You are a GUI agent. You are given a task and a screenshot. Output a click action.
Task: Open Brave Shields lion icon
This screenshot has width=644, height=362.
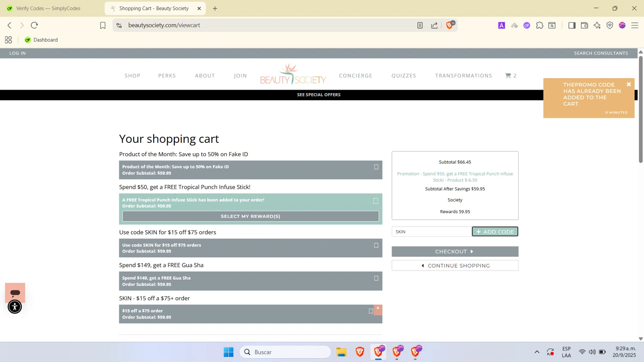[x=450, y=25]
